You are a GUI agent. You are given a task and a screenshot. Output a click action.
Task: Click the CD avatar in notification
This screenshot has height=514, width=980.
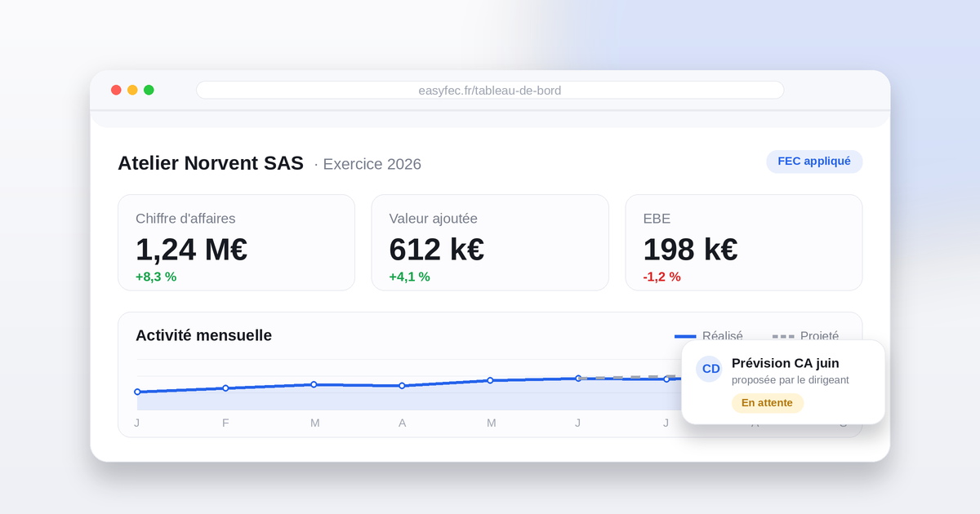click(709, 369)
